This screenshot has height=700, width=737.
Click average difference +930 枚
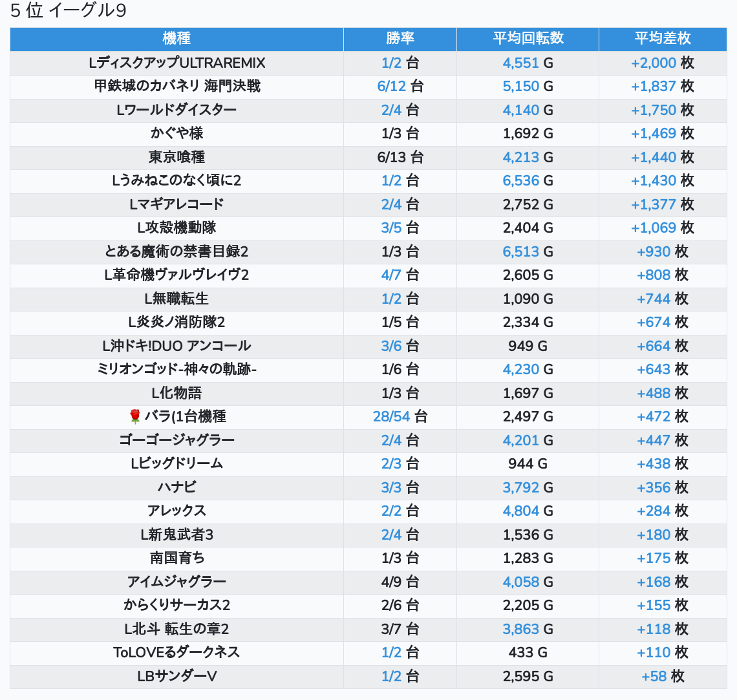pyautogui.click(x=663, y=251)
